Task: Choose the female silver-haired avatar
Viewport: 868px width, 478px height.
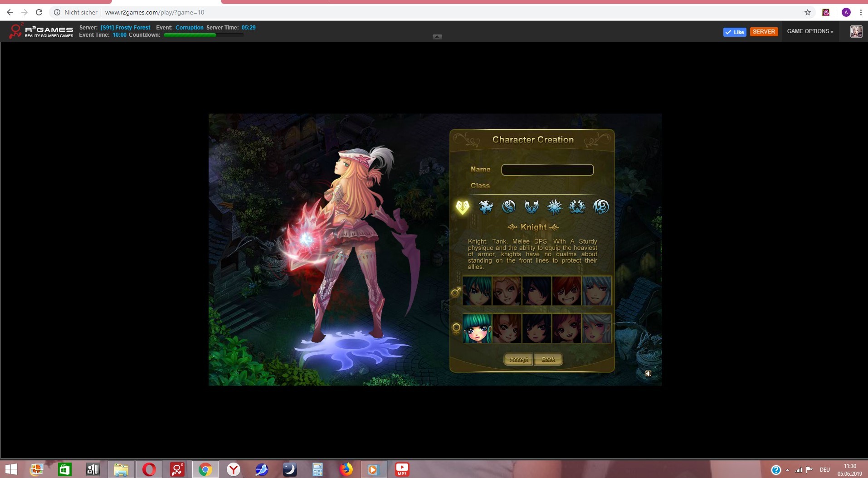Action: pos(596,328)
